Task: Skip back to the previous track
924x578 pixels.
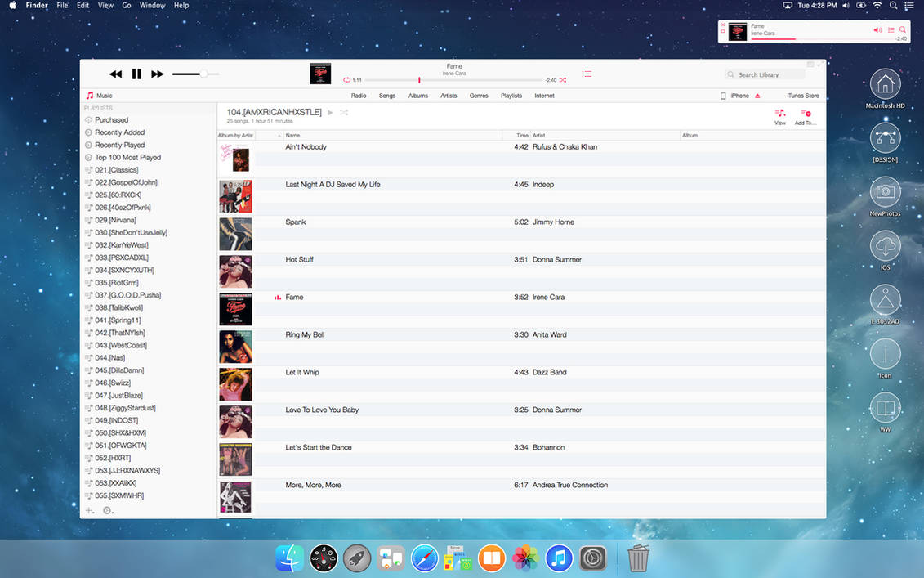Action: 115,74
